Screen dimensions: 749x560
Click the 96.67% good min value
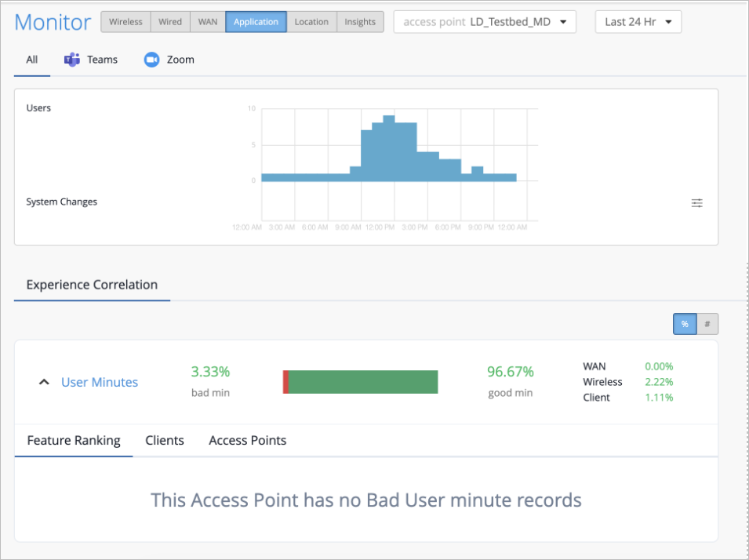[510, 371]
